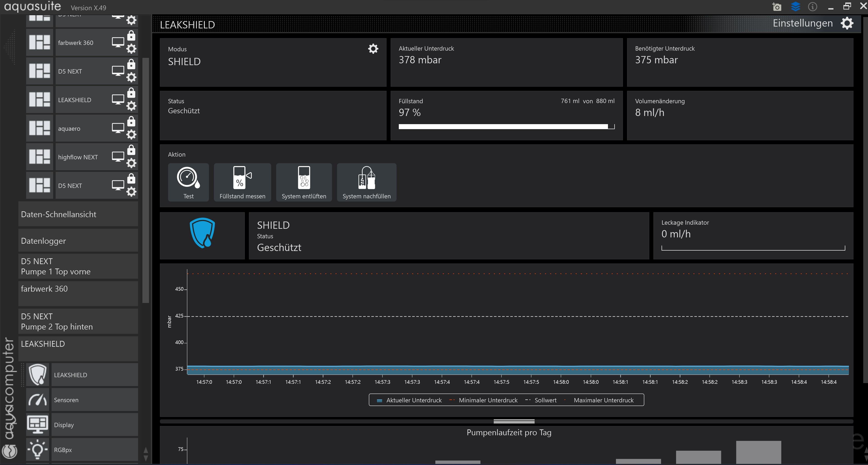Click sidebar scroll-down arrow near RGBpx
The width and height of the screenshot is (868, 465).
click(x=146, y=458)
